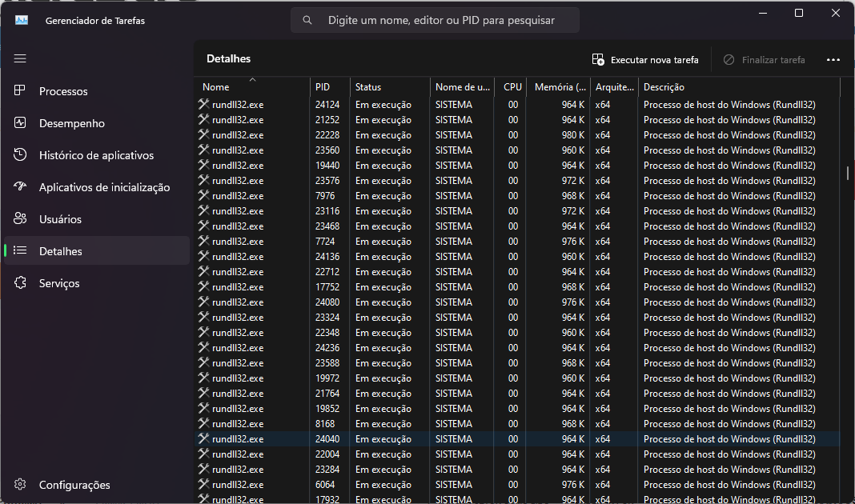Open the Serviços page
Image resolution: width=855 pixels, height=504 pixels.
tap(97, 283)
